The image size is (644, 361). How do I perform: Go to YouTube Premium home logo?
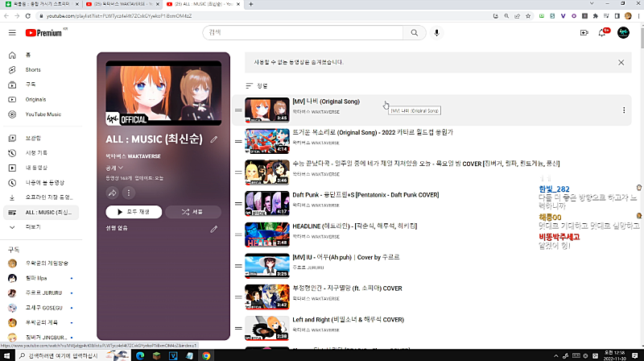pyautogui.click(x=44, y=33)
